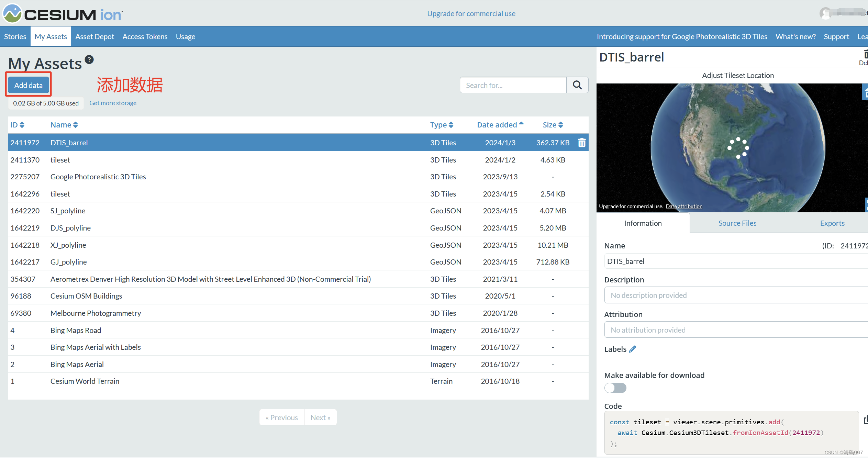Viewport: 868px width, 458px height.
Task: Select the GJ_polyline asset row
Action: tap(298, 262)
